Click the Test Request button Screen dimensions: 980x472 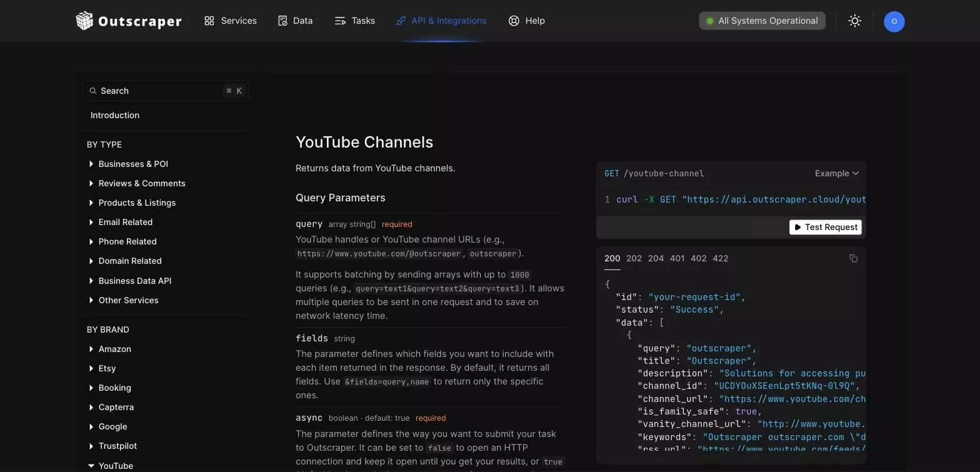tap(825, 227)
